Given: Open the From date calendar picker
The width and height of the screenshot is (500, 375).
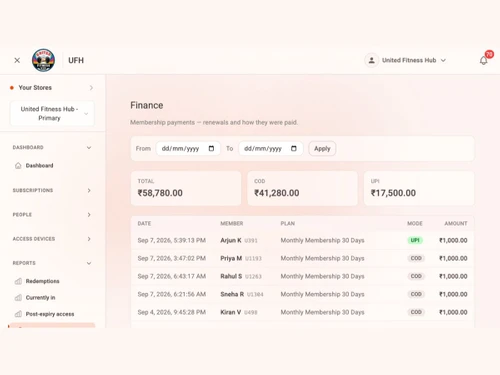Looking at the screenshot, I should (211, 148).
